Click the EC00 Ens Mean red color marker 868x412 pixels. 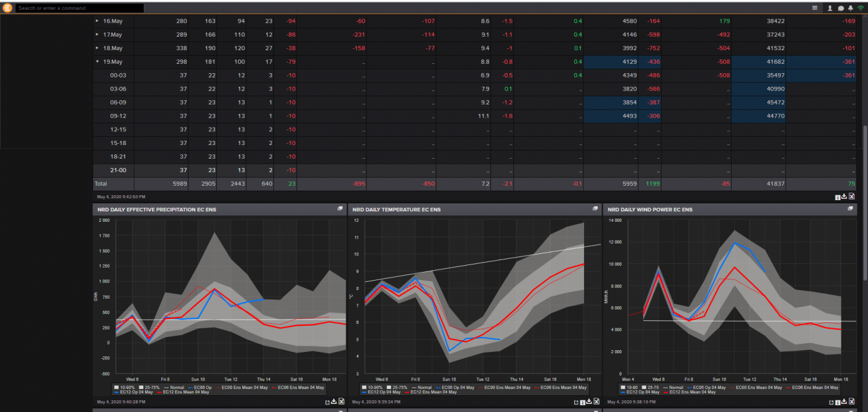pyautogui.click(x=217, y=387)
